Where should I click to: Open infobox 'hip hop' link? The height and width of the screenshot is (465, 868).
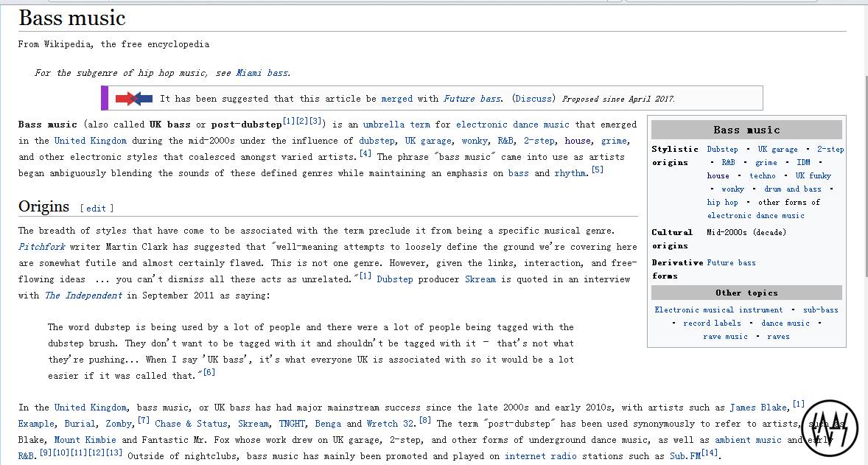722,203
